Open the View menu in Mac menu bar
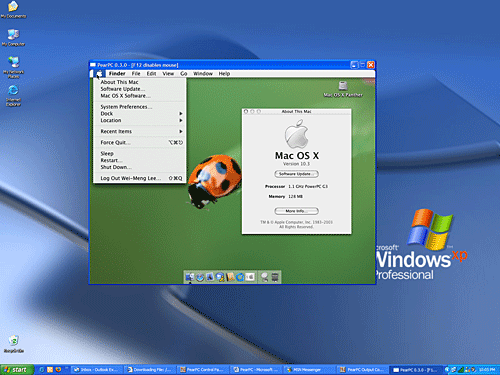This screenshot has height=375, width=500. coord(168,73)
